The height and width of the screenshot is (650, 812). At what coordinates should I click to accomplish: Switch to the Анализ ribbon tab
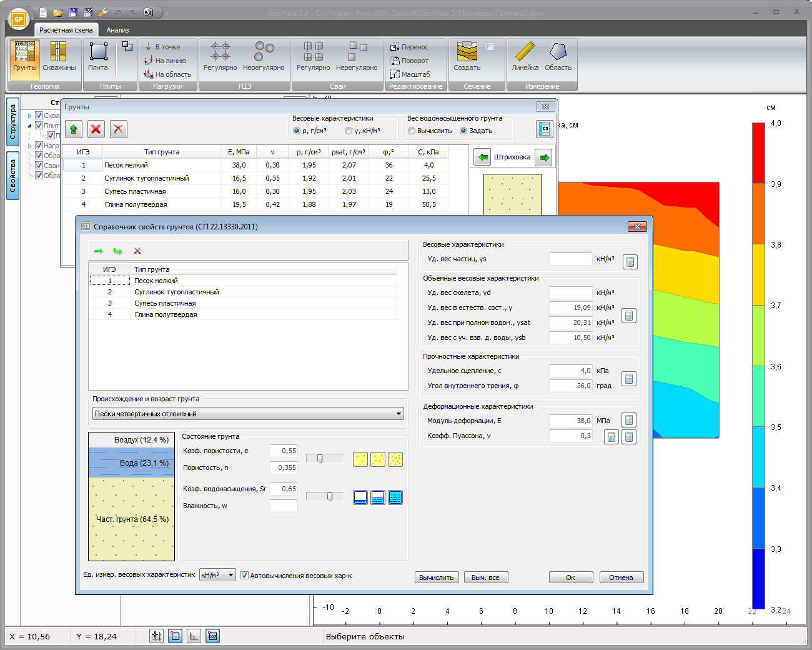coord(117,30)
